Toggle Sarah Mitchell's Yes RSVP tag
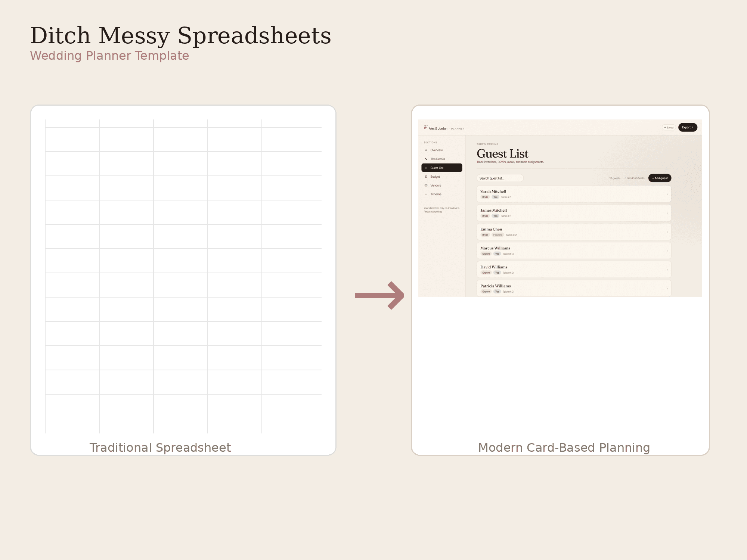 [495, 197]
